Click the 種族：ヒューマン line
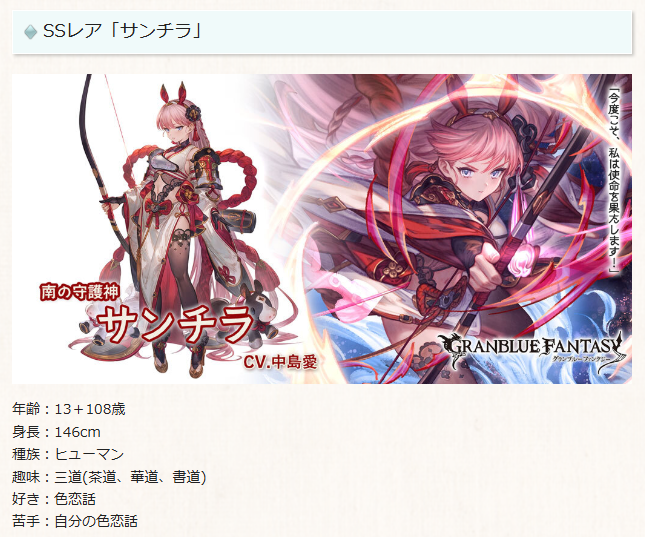The width and height of the screenshot is (645, 537). tap(68, 454)
